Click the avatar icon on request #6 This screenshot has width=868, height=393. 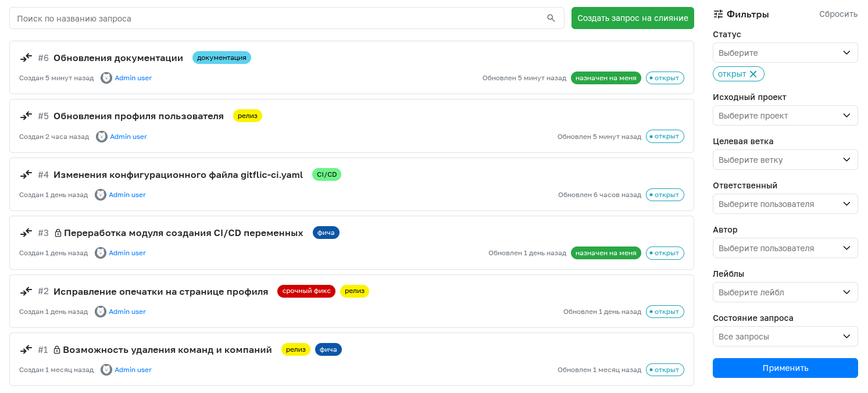106,77
